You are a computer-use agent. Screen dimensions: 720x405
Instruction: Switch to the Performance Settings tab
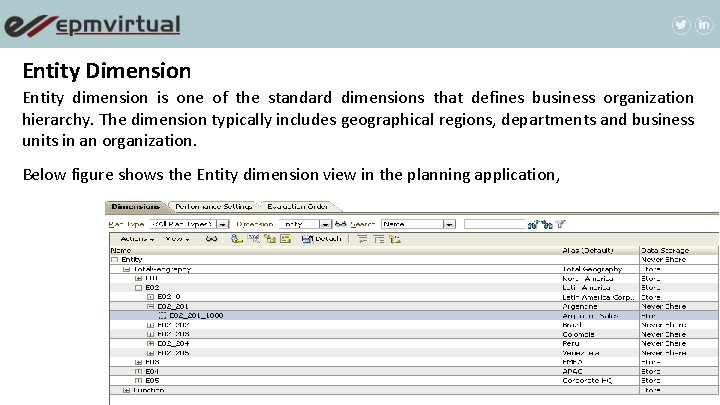coord(214,207)
